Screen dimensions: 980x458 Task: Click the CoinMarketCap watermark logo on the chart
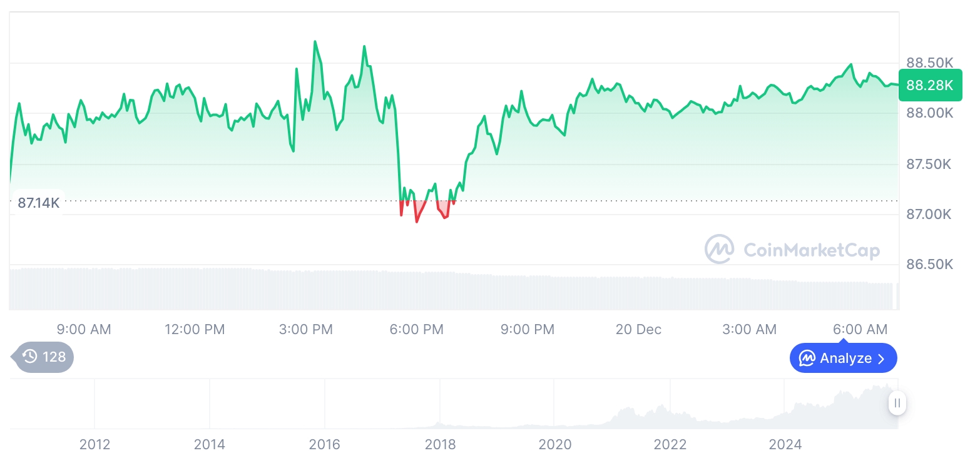click(720, 249)
